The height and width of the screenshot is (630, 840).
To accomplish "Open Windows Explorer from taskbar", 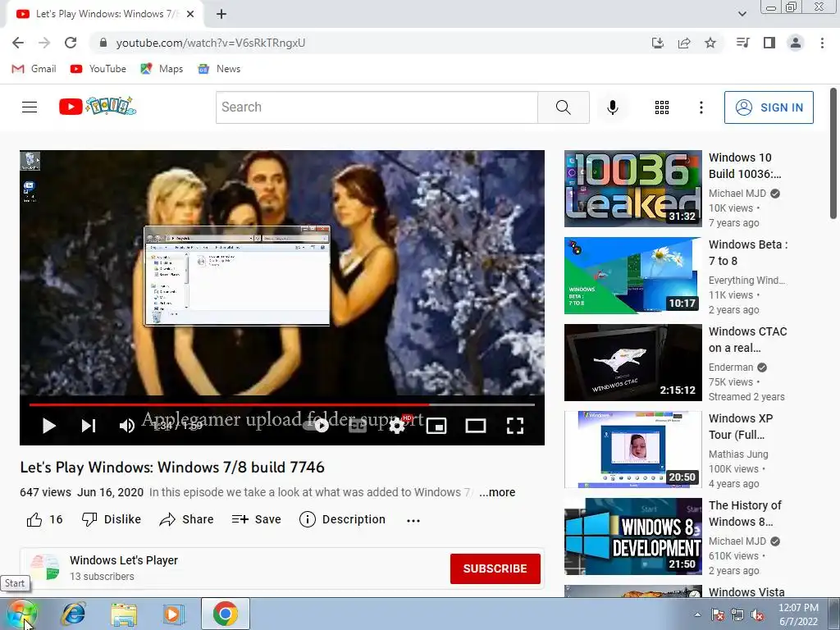I will tap(124, 614).
